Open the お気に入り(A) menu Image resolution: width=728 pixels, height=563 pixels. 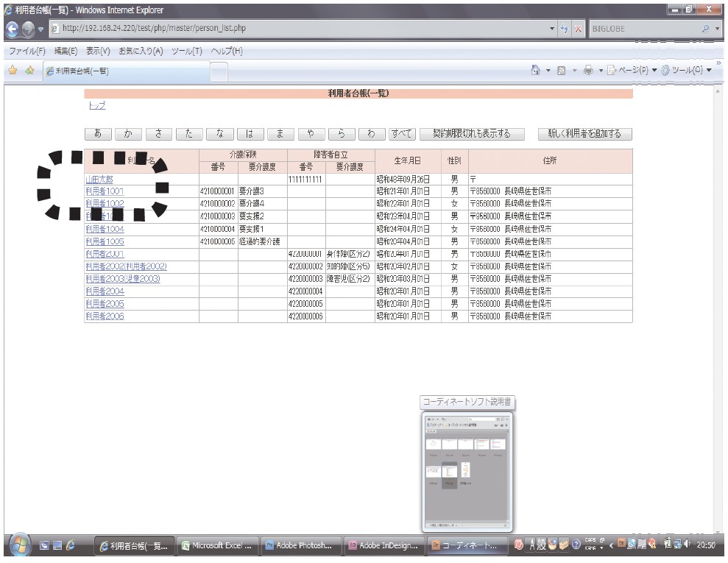[141, 51]
